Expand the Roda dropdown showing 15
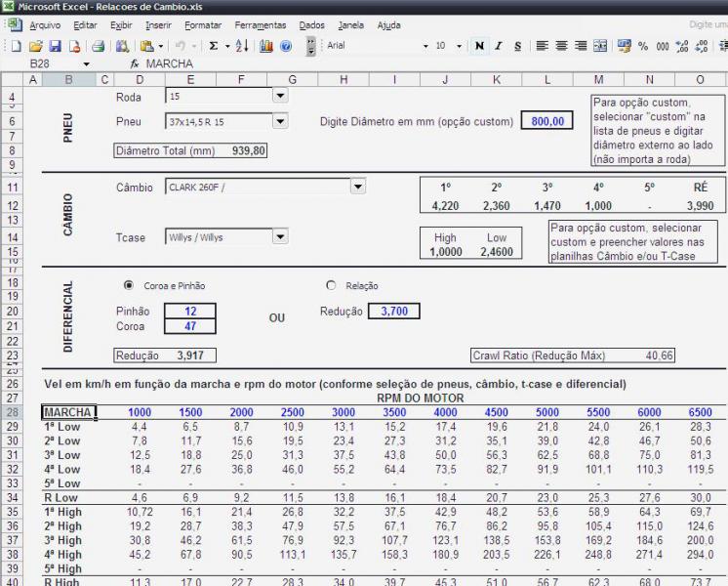The width and height of the screenshot is (728, 586). [280, 96]
